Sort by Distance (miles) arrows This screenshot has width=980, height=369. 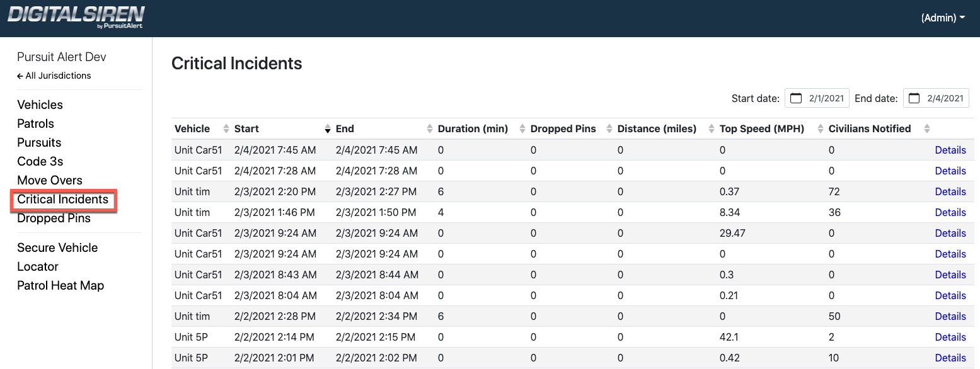point(712,128)
